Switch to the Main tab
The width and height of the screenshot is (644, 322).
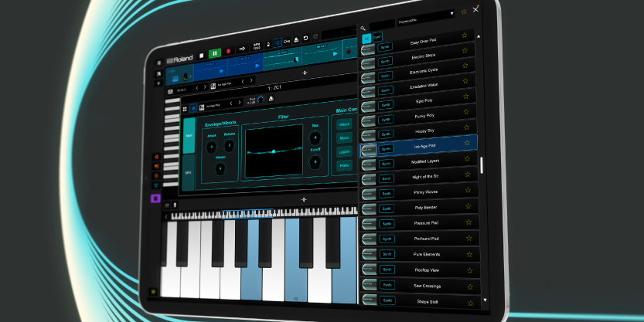189,135
